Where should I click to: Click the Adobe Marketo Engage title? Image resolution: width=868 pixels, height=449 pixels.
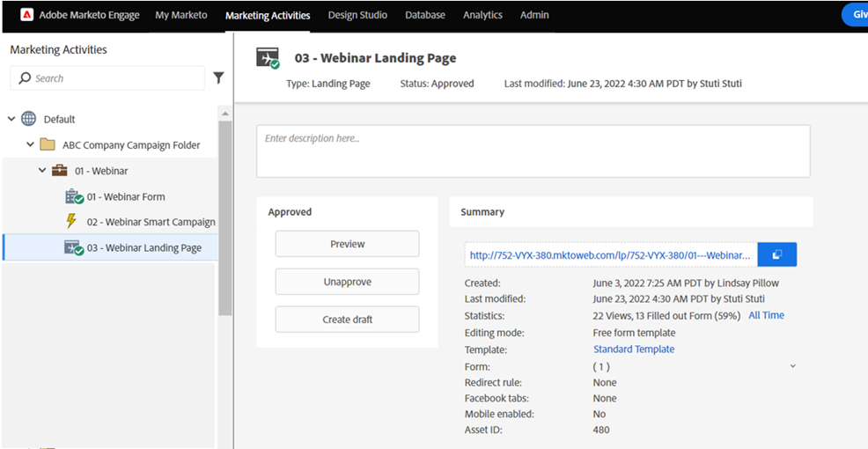(89, 15)
